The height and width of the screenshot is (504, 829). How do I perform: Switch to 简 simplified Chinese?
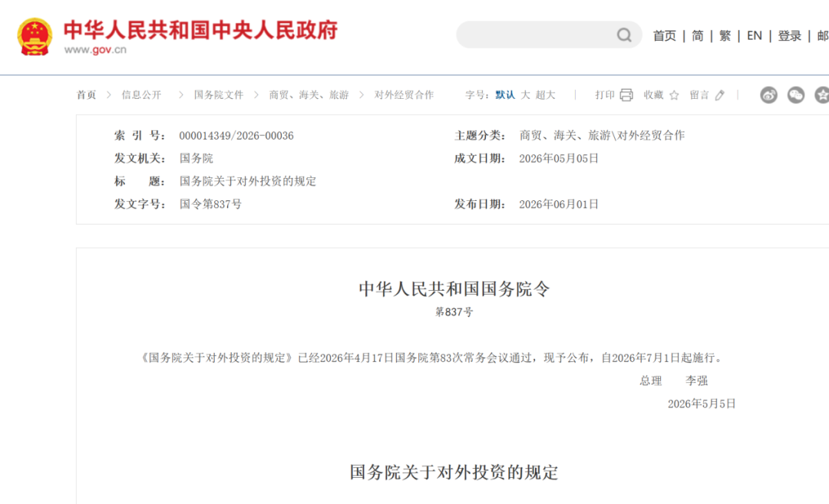698,36
